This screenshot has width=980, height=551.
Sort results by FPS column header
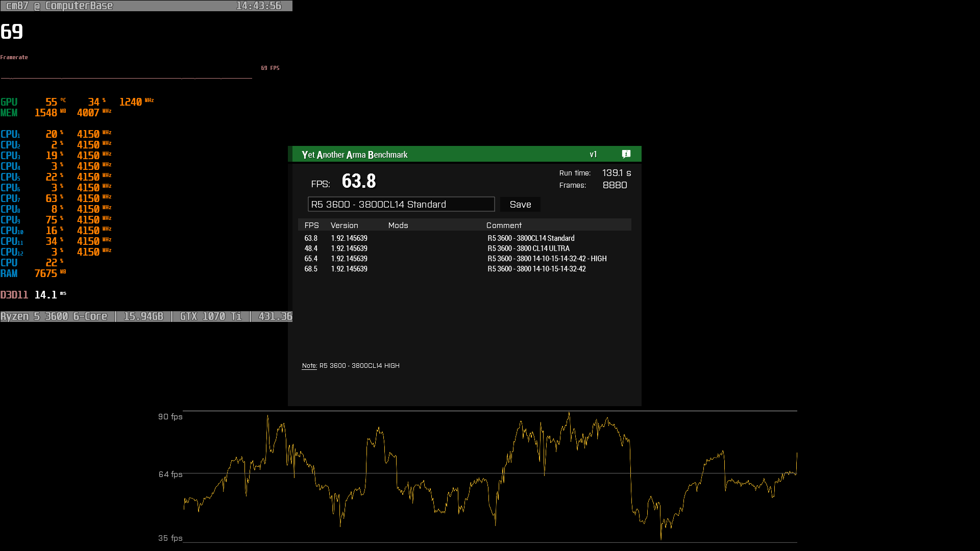(x=311, y=226)
